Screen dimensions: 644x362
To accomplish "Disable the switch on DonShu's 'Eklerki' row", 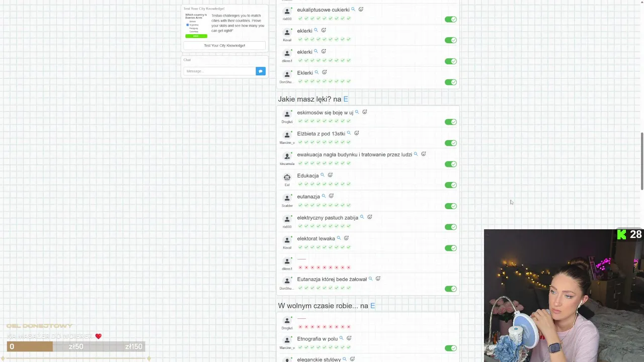I will pos(450,82).
